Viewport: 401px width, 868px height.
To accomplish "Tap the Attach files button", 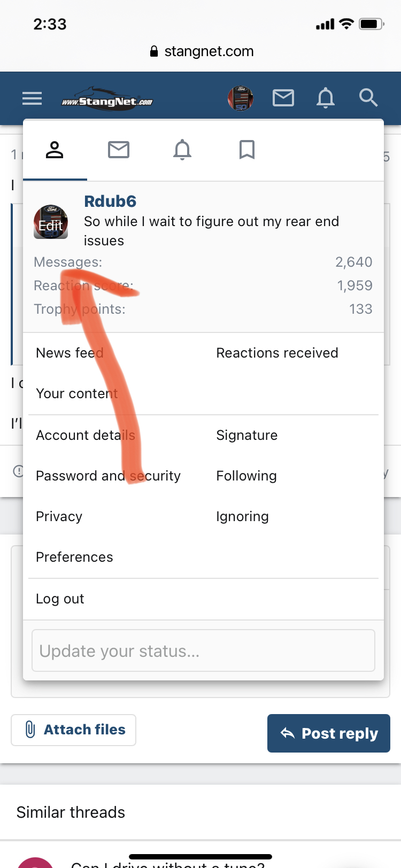I will 74,730.
